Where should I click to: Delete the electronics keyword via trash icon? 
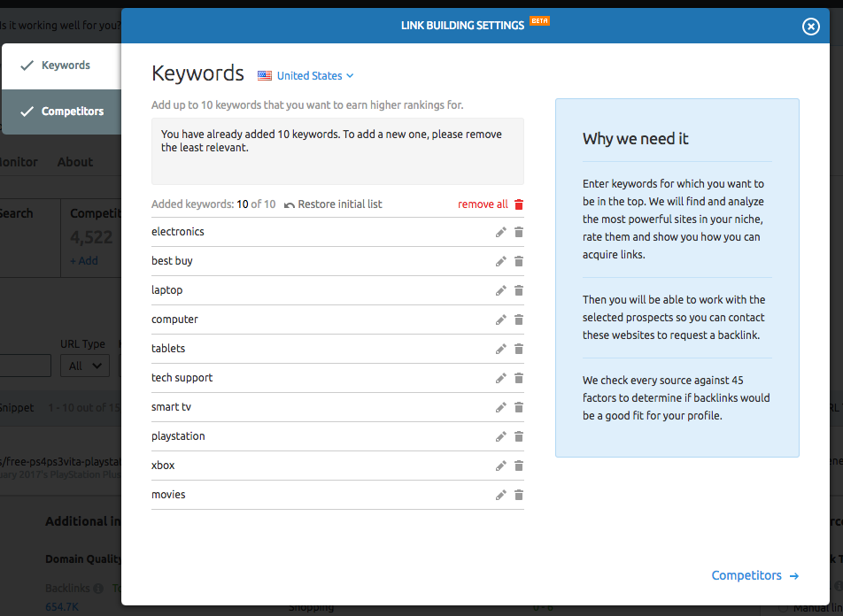tap(519, 232)
